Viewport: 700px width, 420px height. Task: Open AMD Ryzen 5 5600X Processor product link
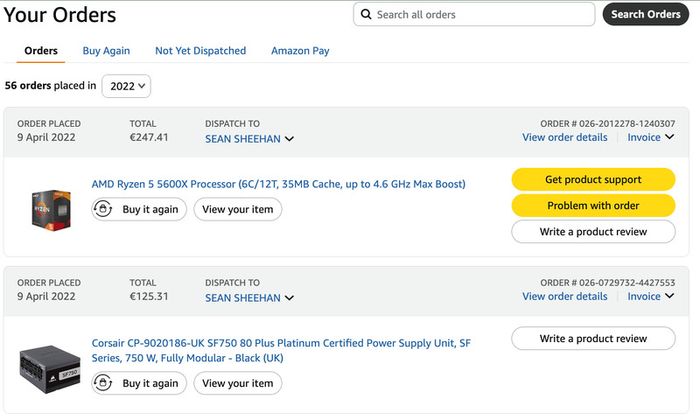click(x=279, y=184)
